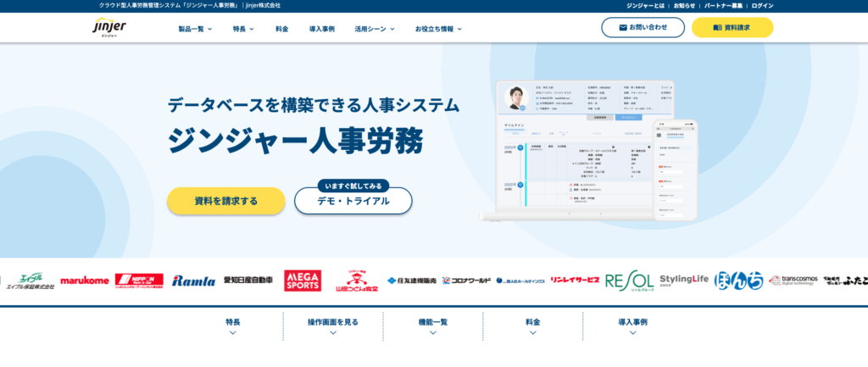This screenshot has height=367, width=868.
Task: Go to 導入事例 in the main navigation bar
Action: (x=321, y=29)
